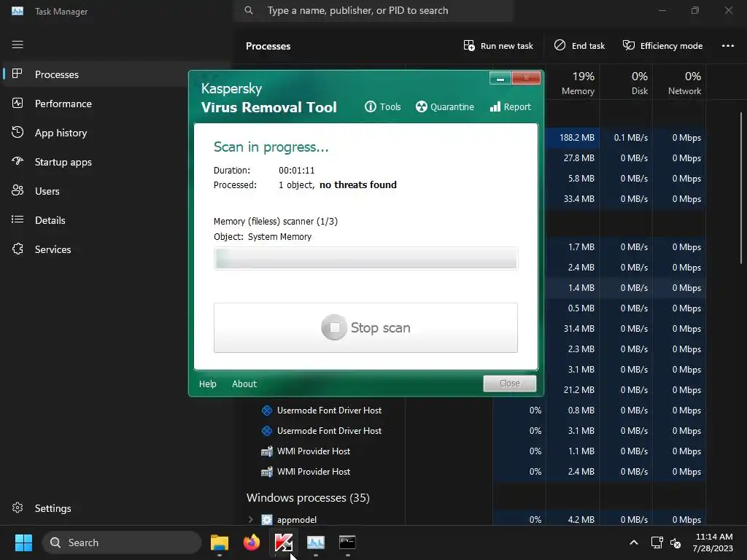The width and height of the screenshot is (747, 560).
Task: Click the Kaspersky taskbar icon
Action: (x=284, y=542)
